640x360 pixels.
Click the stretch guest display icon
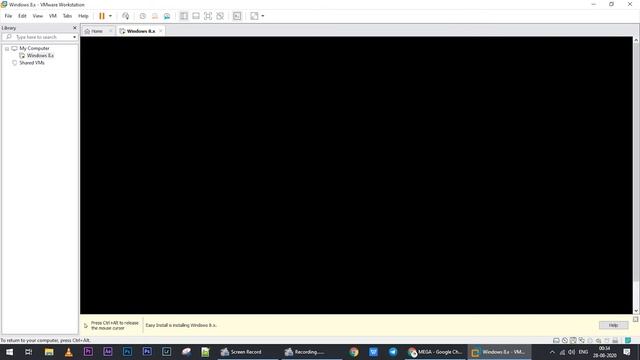[x=254, y=16]
